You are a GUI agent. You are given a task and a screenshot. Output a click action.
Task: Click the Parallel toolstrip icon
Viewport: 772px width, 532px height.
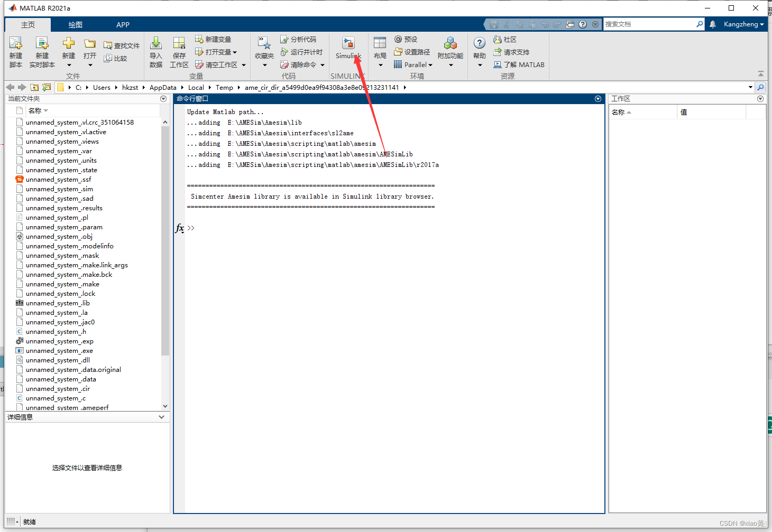[x=398, y=64]
